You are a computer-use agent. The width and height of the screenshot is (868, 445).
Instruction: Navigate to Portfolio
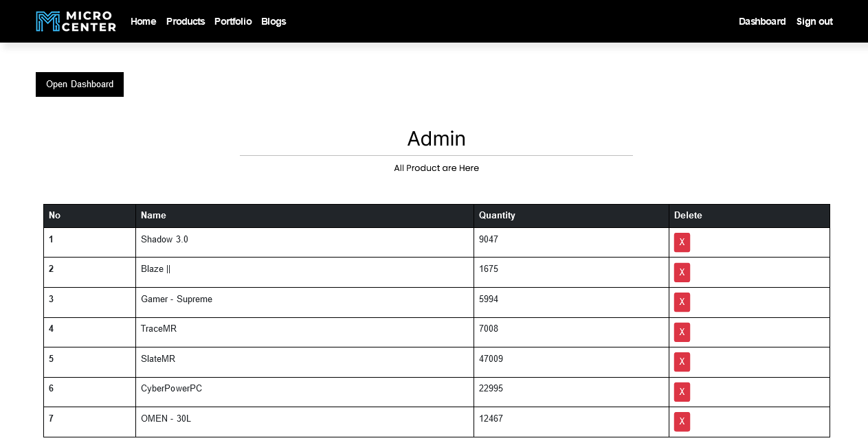[x=233, y=21]
